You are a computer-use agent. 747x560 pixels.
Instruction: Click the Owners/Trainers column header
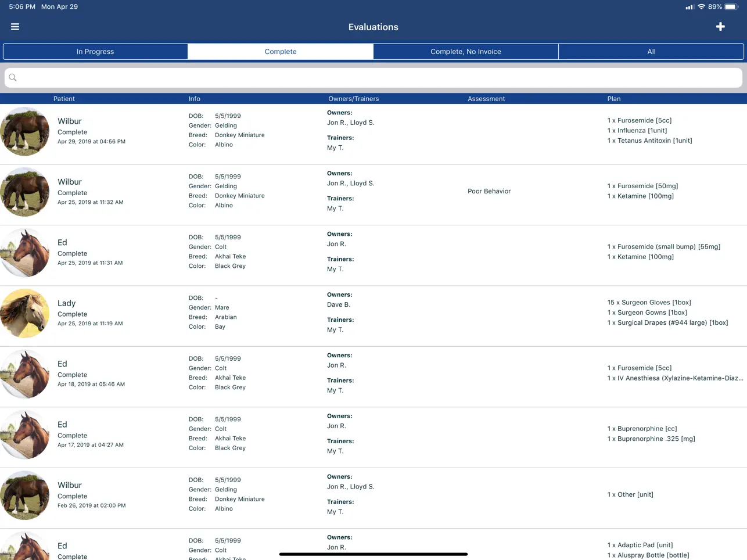point(353,99)
